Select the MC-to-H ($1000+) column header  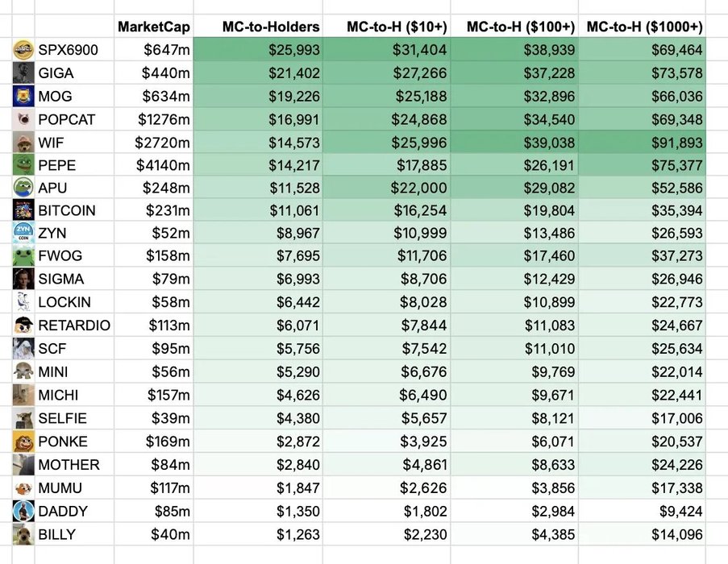[644, 27]
